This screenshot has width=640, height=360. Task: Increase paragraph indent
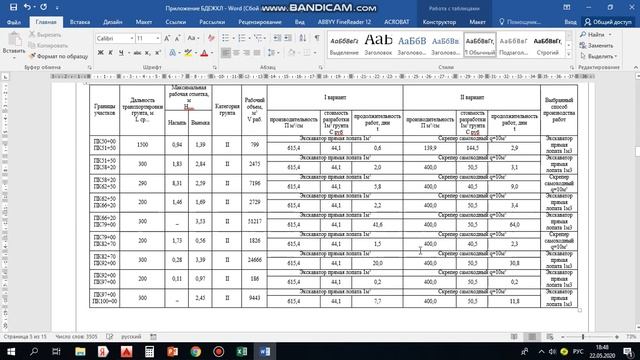pyautogui.click(x=288, y=38)
